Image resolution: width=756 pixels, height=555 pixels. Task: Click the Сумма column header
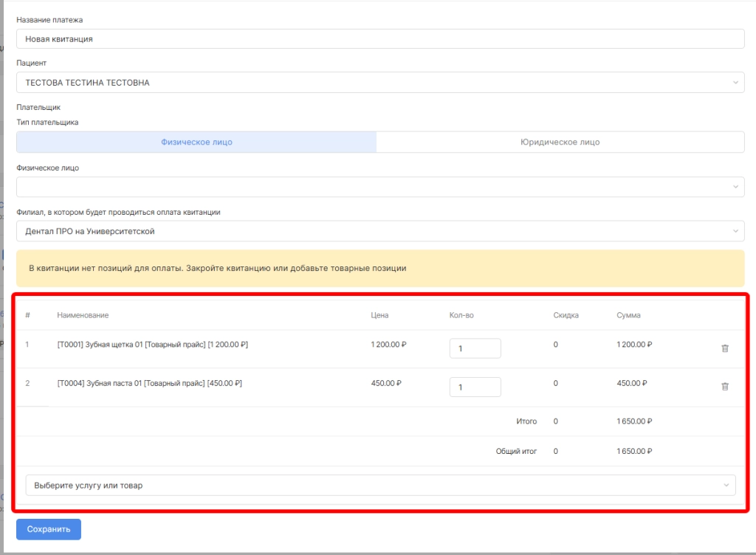click(x=628, y=315)
